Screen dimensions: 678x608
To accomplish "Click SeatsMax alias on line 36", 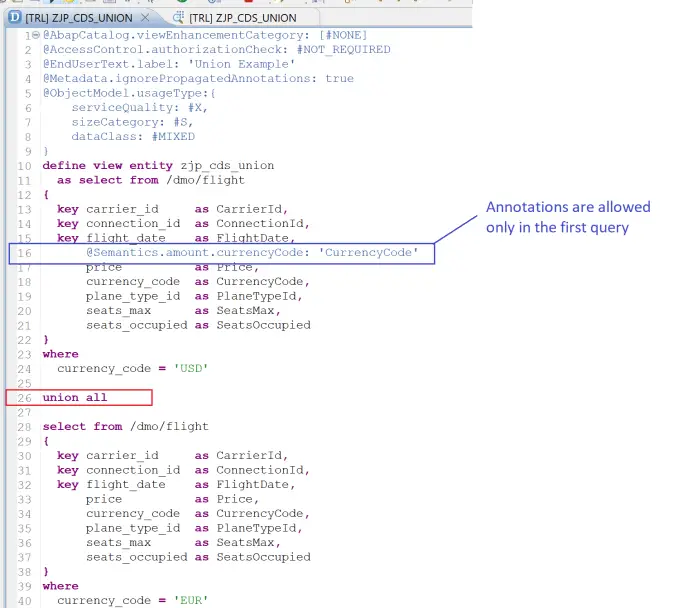I will (248, 543).
